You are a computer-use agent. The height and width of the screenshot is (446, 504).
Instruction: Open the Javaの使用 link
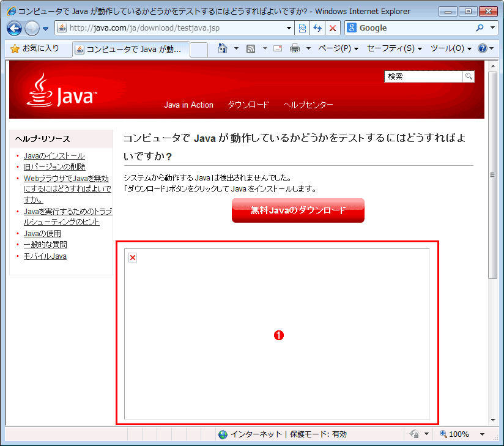(x=42, y=234)
